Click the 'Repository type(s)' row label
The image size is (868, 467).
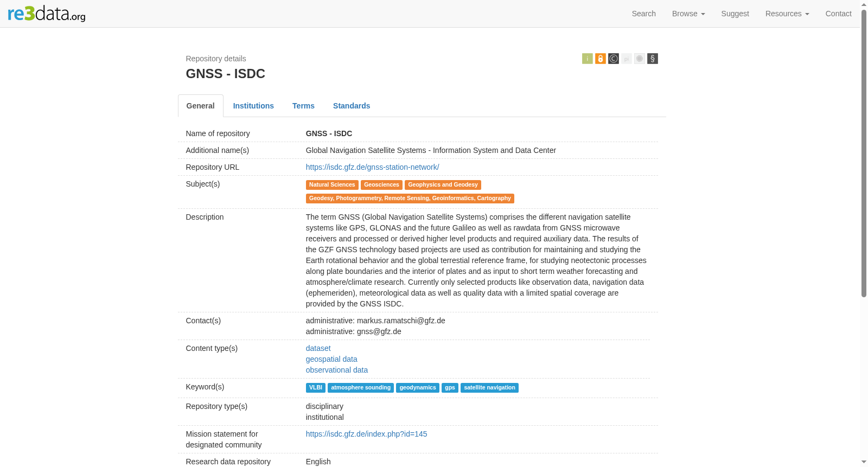tap(217, 406)
